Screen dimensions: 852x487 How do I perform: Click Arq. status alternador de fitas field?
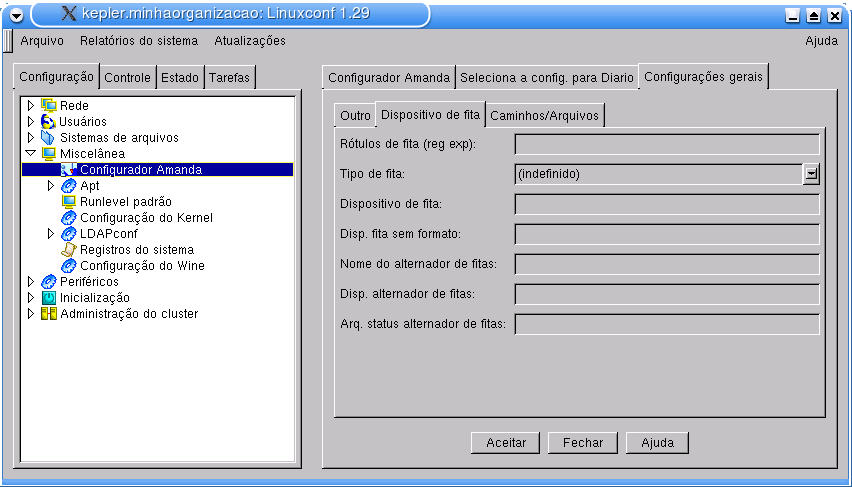(667, 324)
